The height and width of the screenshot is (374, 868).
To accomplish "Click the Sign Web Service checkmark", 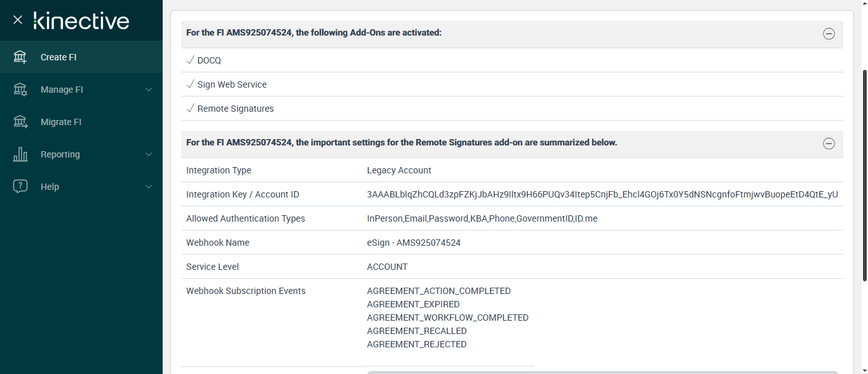I will tap(190, 84).
